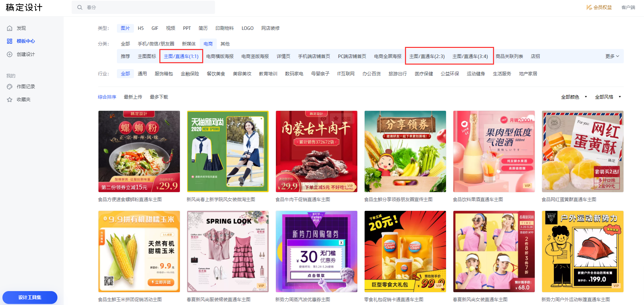Image resolution: width=644 pixels, height=305 pixels.
Task: Expand the 更多 category dropdown
Action: (612, 56)
